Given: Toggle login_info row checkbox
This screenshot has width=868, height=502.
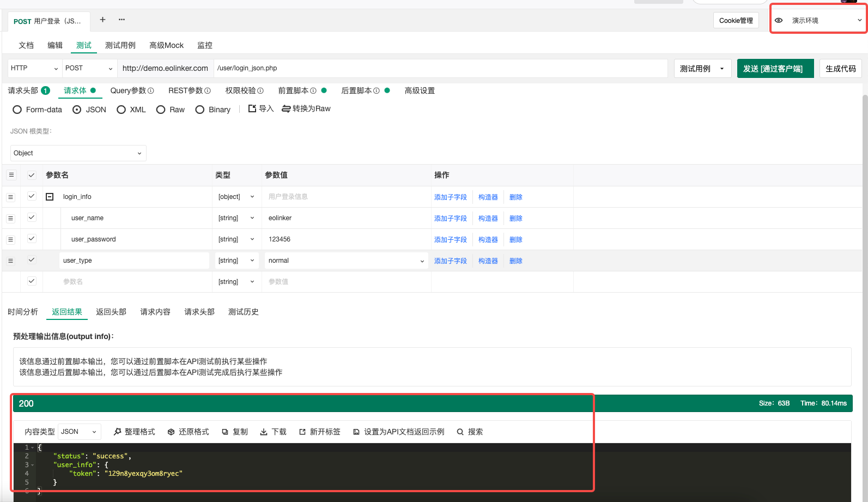Looking at the screenshot, I should point(32,196).
